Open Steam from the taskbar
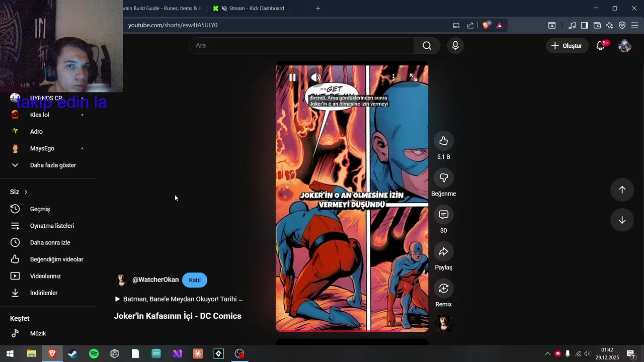Viewport: 644px width, 362px height. [x=73, y=354]
